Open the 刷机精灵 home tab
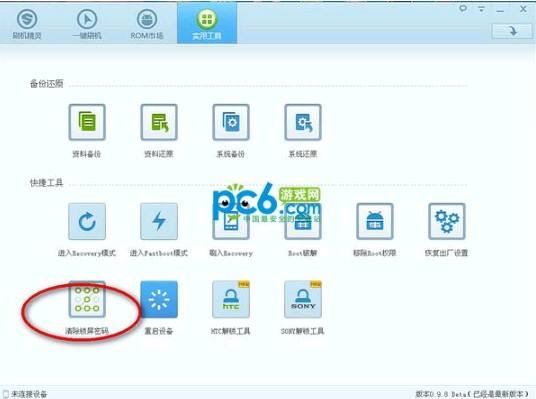 click(x=27, y=24)
